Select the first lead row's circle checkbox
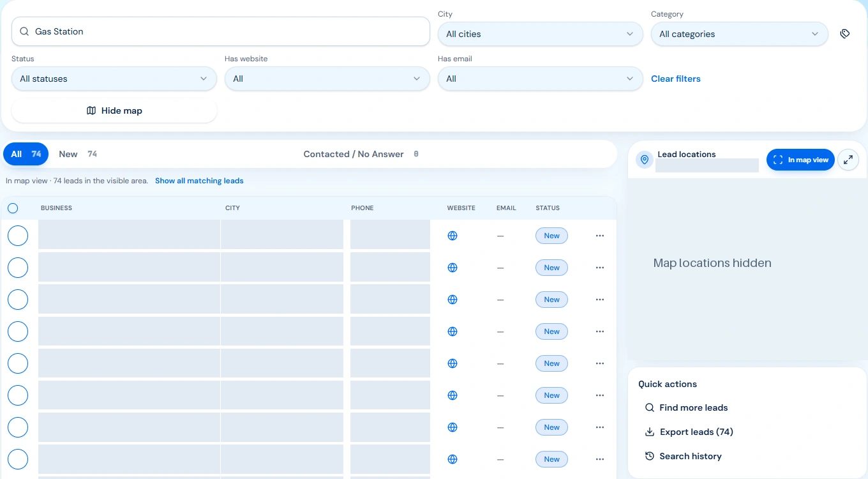 18,236
